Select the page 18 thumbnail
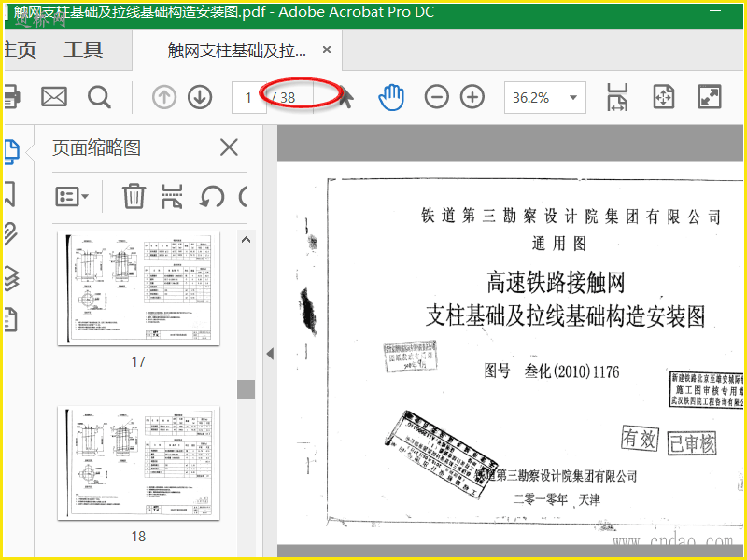The image size is (747, 560). coord(138,463)
